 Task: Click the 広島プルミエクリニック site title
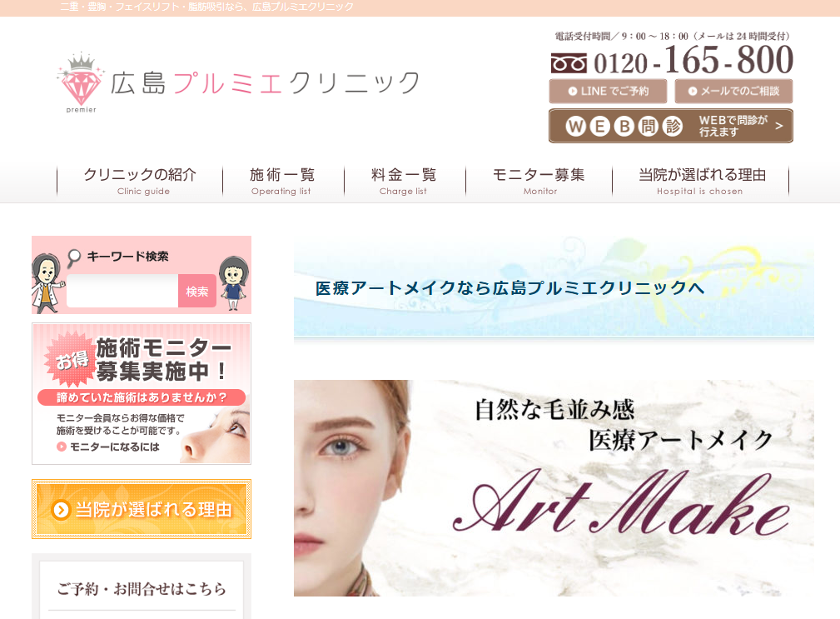tap(266, 83)
